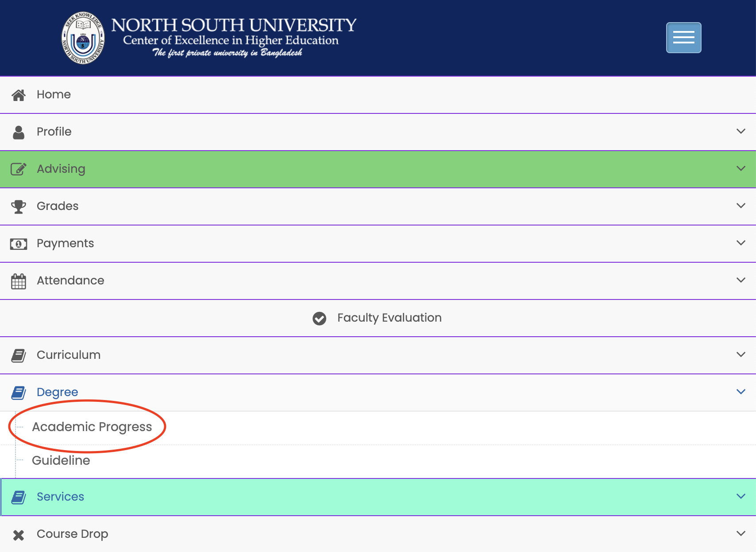Click the Home house icon

point(19,95)
